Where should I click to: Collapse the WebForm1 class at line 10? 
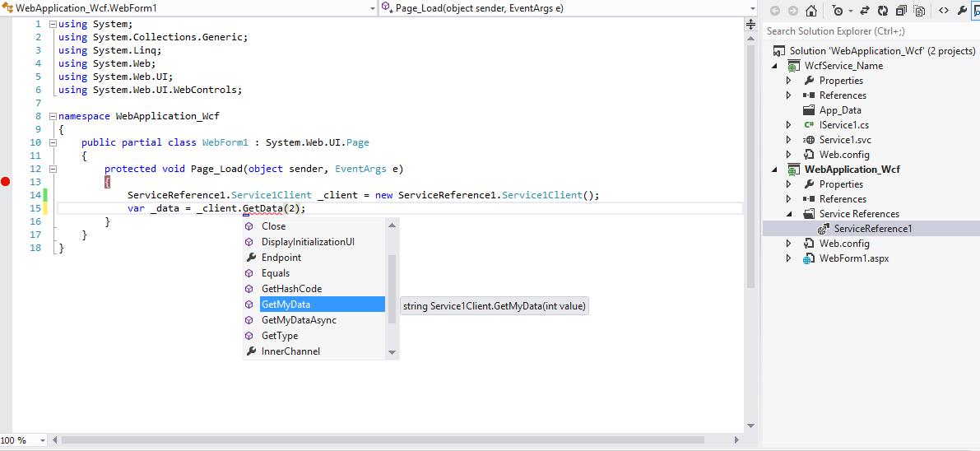53,142
